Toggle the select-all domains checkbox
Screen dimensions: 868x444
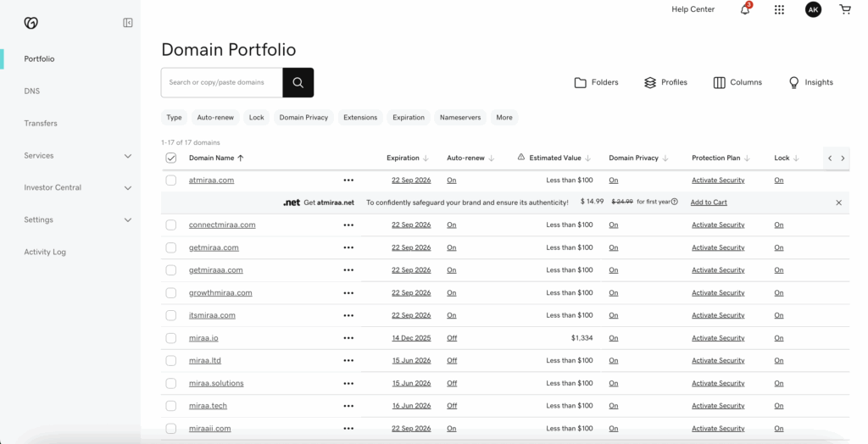tap(171, 158)
